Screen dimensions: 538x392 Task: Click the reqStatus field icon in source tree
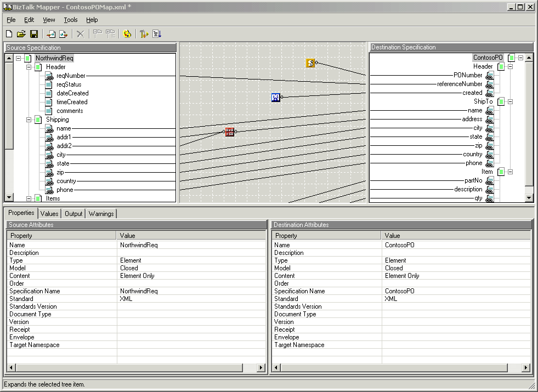49,84
